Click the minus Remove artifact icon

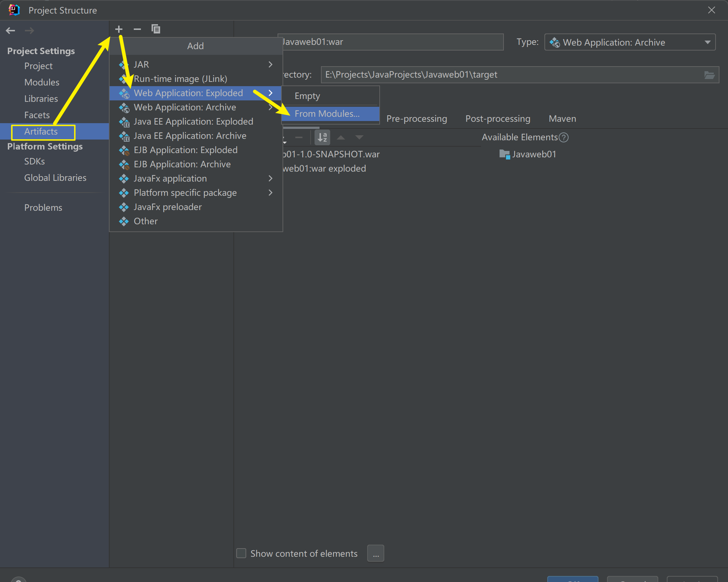click(x=137, y=29)
